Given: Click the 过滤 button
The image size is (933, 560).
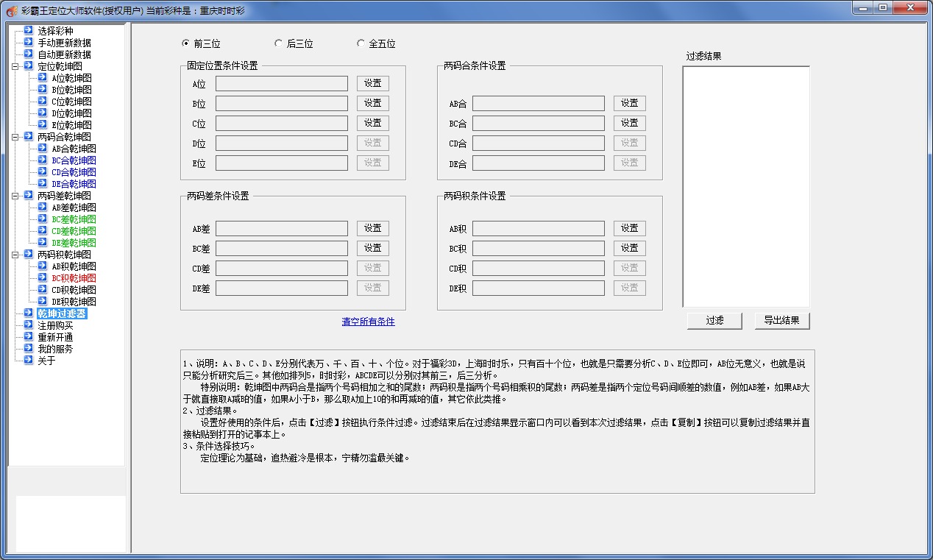Looking at the screenshot, I should (714, 321).
